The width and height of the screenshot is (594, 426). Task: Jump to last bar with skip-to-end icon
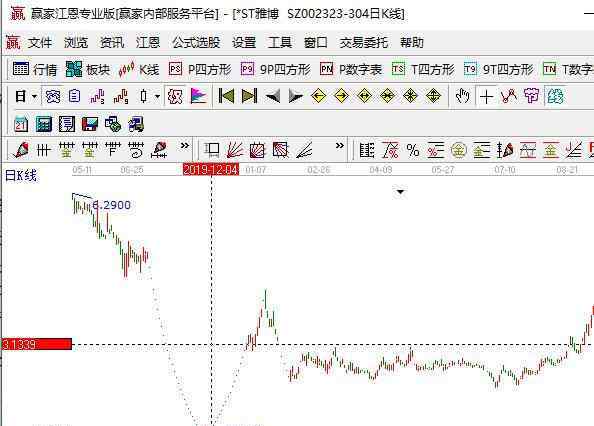point(249,96)
